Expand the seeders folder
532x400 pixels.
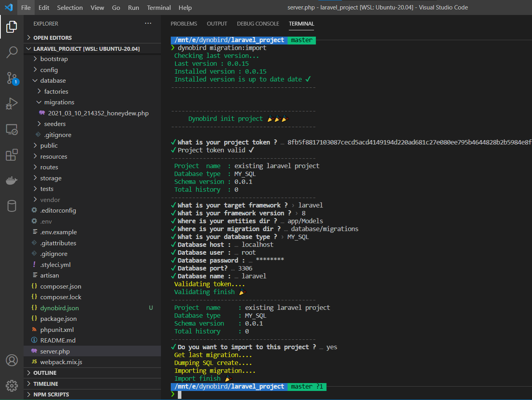92,124
